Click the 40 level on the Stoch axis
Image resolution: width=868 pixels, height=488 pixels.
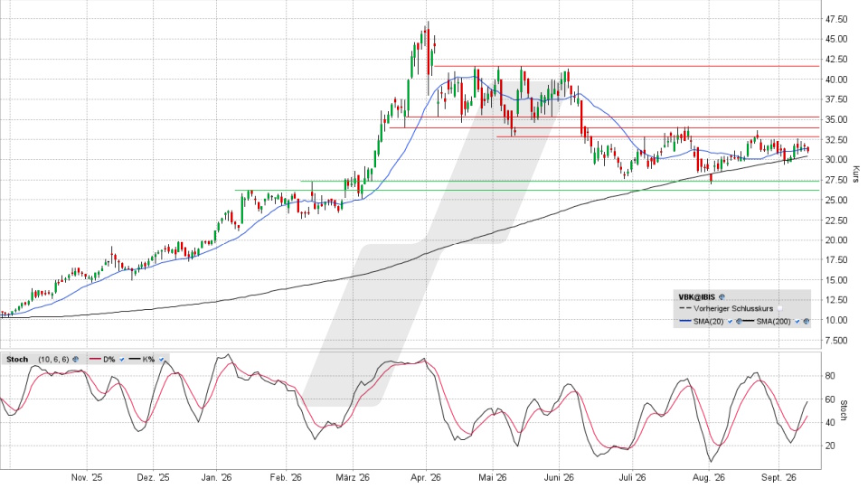point(830,422)
